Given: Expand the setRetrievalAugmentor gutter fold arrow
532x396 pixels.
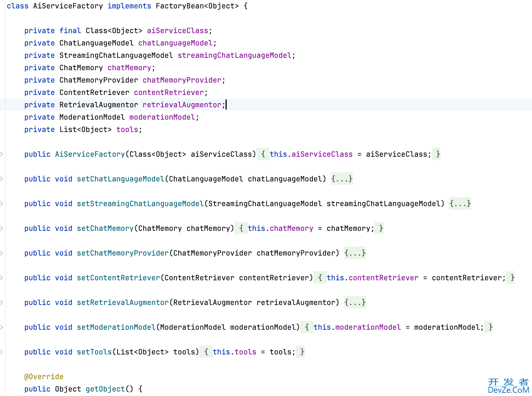Looking at the screenshot, I should tap(2, 302).
